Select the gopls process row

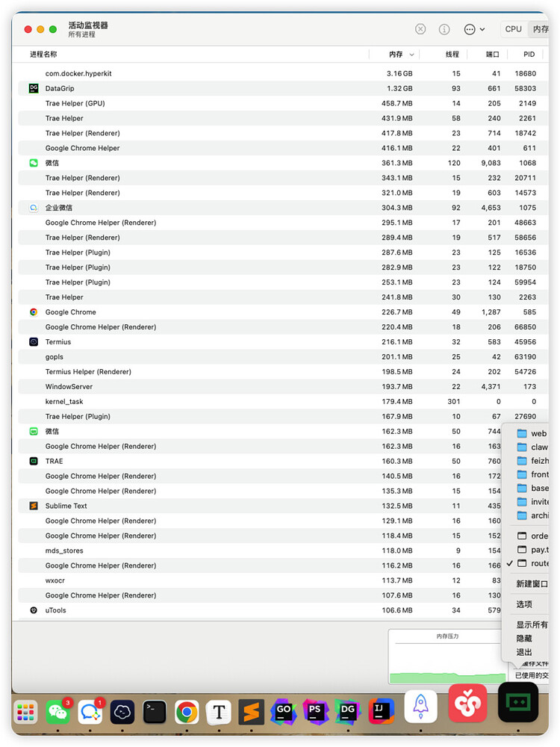click(x=283, y=357)
